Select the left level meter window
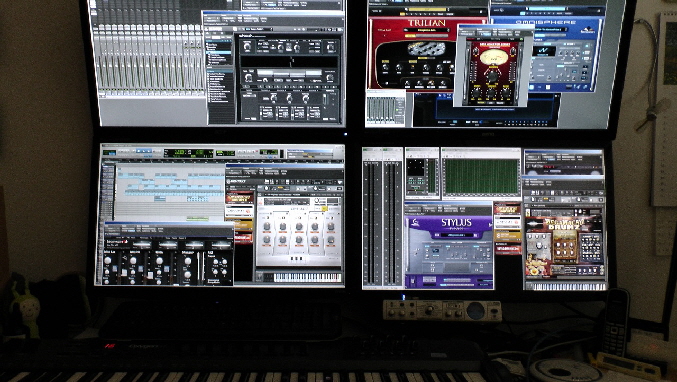 tap(372, 218)
